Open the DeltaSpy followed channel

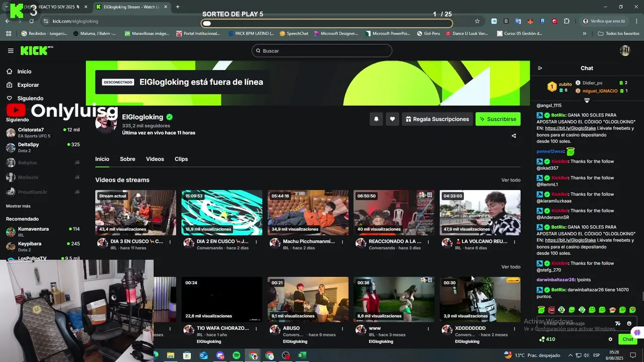(x=43, y=147)
